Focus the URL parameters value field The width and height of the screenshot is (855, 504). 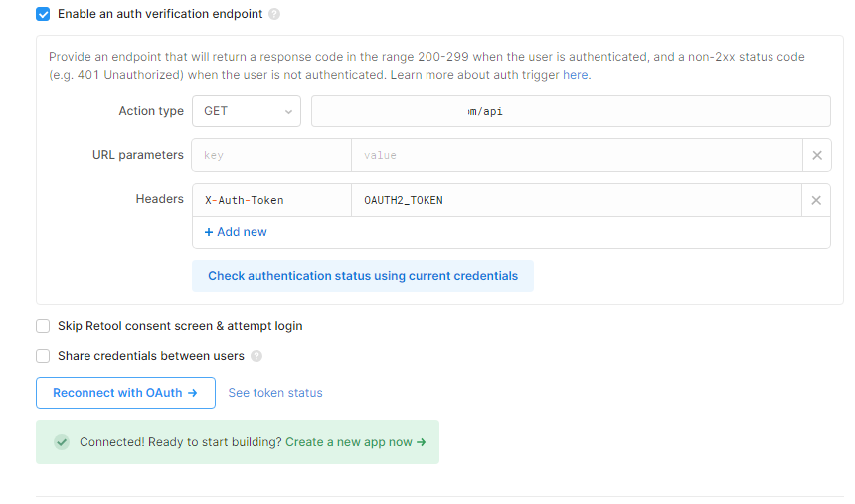tap(576, 155)
